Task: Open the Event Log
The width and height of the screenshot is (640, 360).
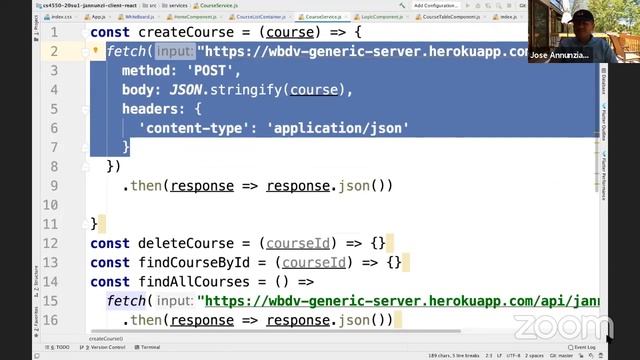Action: (x=582, y=347)
